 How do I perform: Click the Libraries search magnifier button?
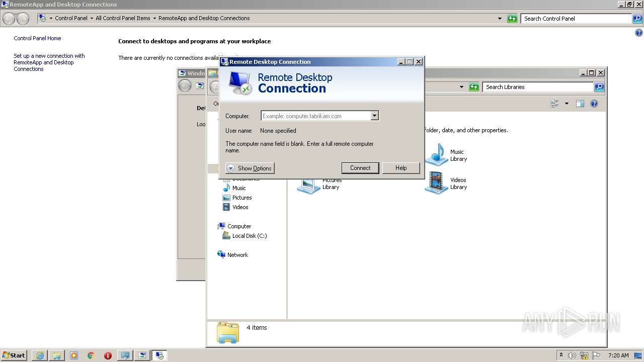[x=599, y=87]
